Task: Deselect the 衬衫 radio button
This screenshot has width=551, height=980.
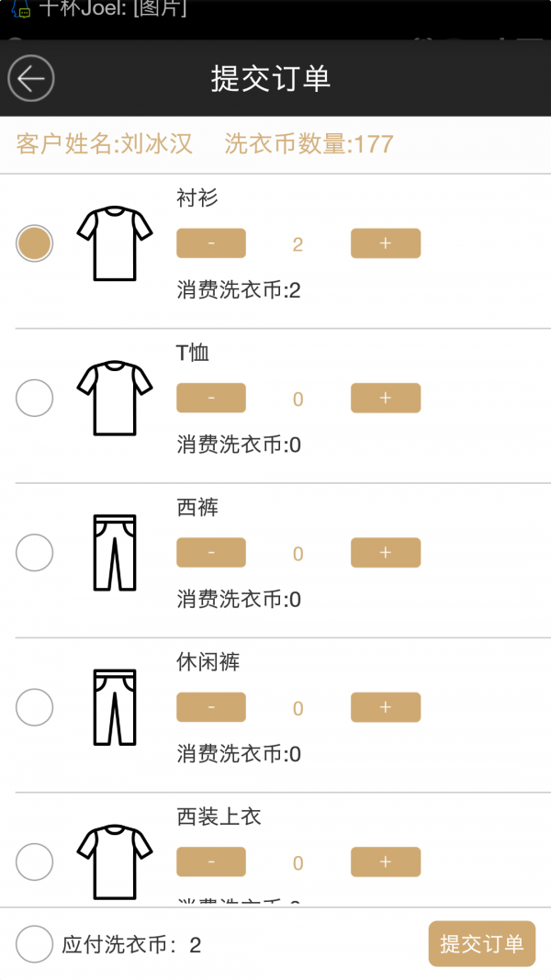Action: tap(35, 243)
